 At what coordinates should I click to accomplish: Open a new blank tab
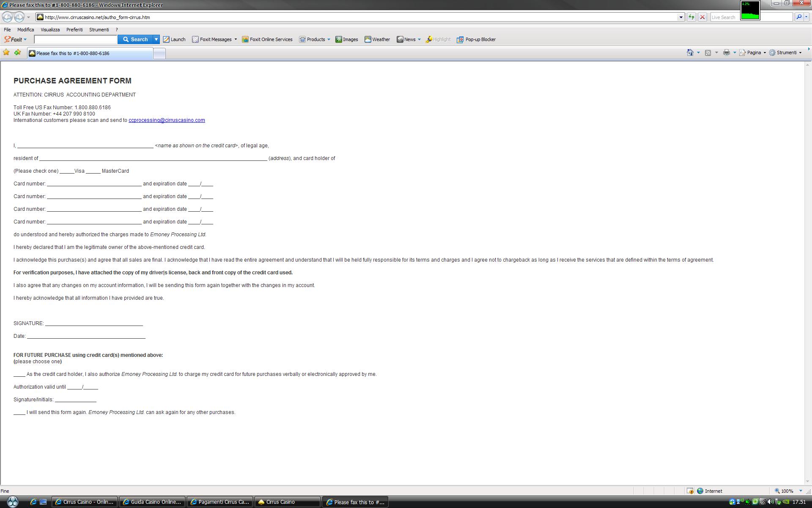pyautogui.click(x=159, y=53)
